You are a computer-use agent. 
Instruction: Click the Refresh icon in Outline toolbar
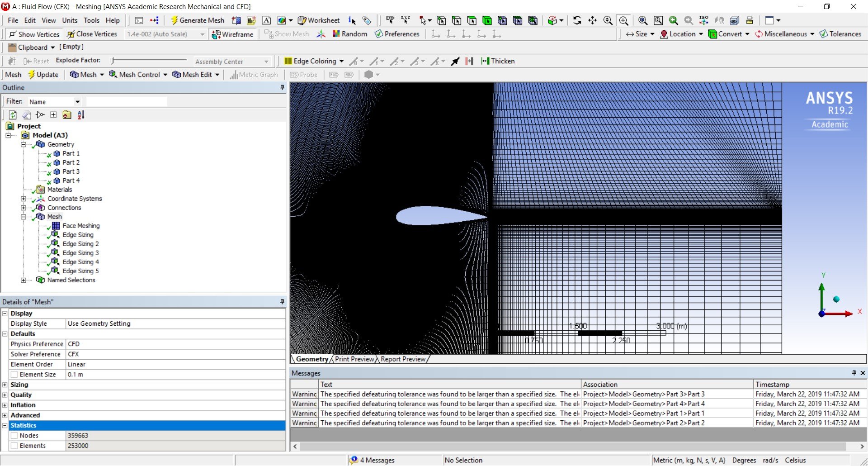13,115
